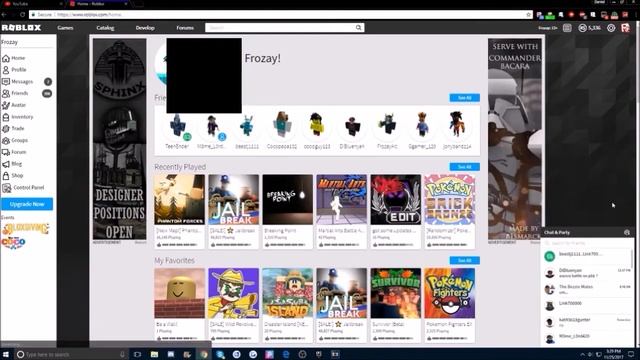Click the Windows taskbar search box

(71, 354)
